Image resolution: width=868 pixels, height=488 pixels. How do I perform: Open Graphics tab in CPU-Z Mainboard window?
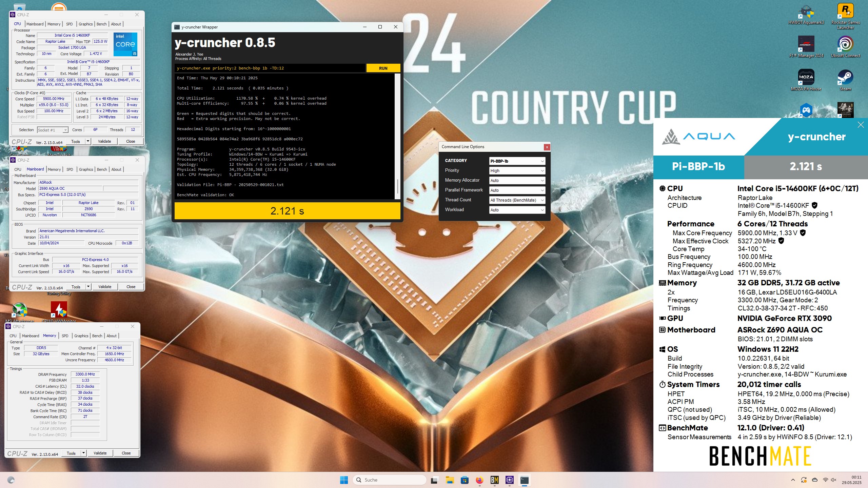click(86, 169)
